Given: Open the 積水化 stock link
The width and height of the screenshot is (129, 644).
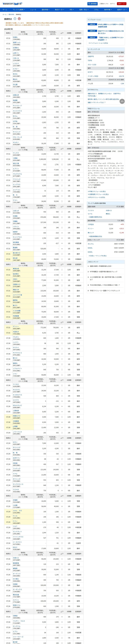Looking at the screenshot, I should coord(15,79).
